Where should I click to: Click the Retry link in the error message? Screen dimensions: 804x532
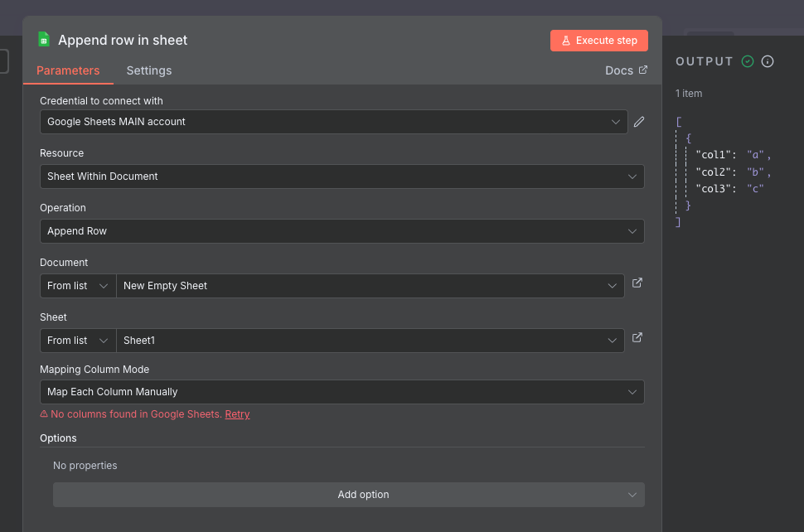click(x=237, y=414)
